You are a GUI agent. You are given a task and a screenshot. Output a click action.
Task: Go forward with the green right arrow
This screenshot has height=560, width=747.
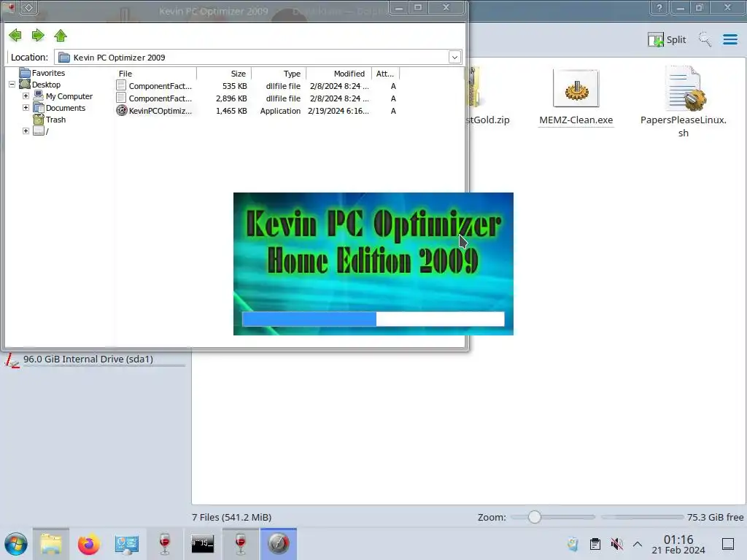point(38,35)
